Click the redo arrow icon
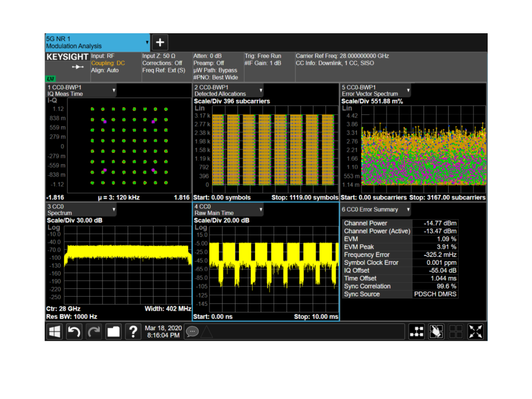 94,332
